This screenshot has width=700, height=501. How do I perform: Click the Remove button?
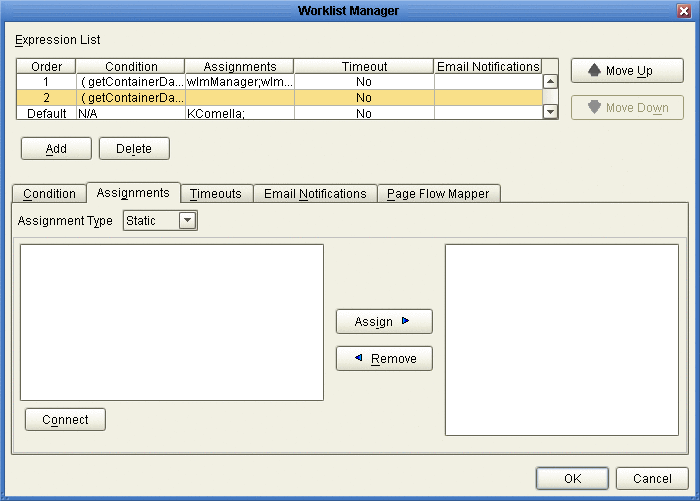tap(384, 359)
